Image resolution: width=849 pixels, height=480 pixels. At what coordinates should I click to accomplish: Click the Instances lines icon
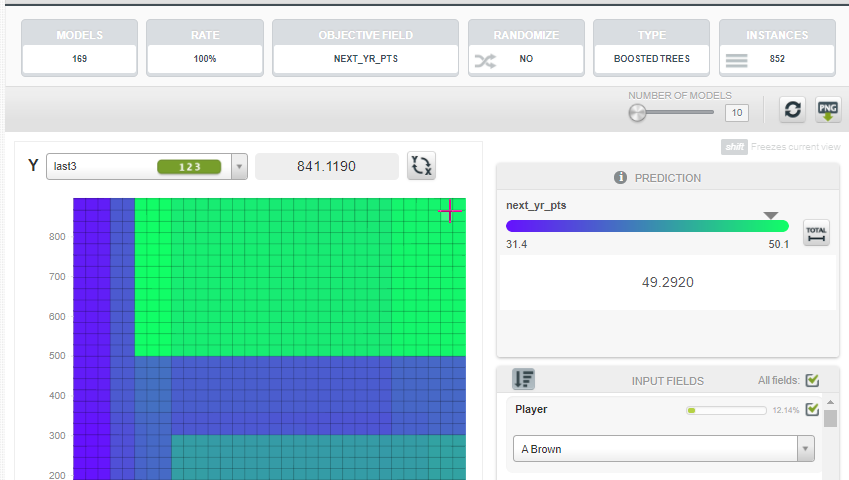(x=736, y=60)
